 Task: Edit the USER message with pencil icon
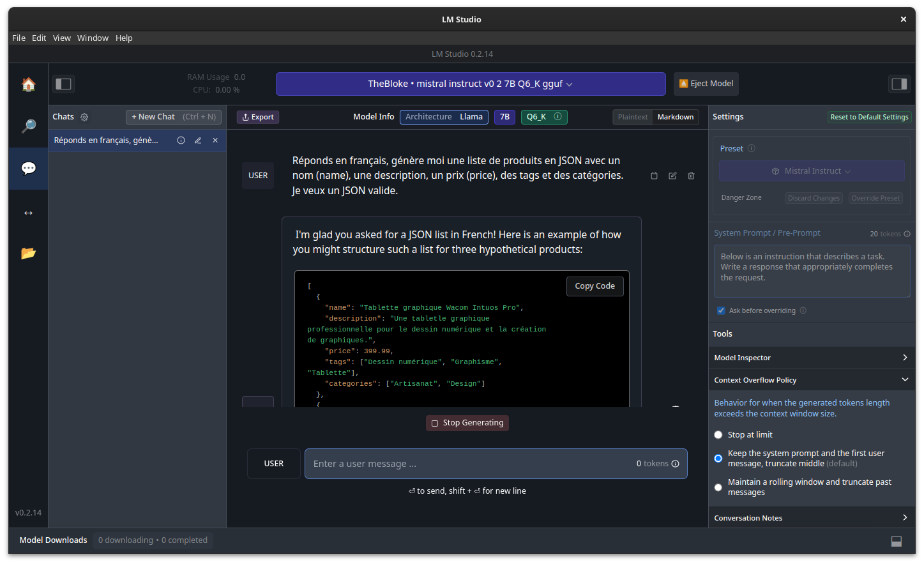(x=672, y=176)
